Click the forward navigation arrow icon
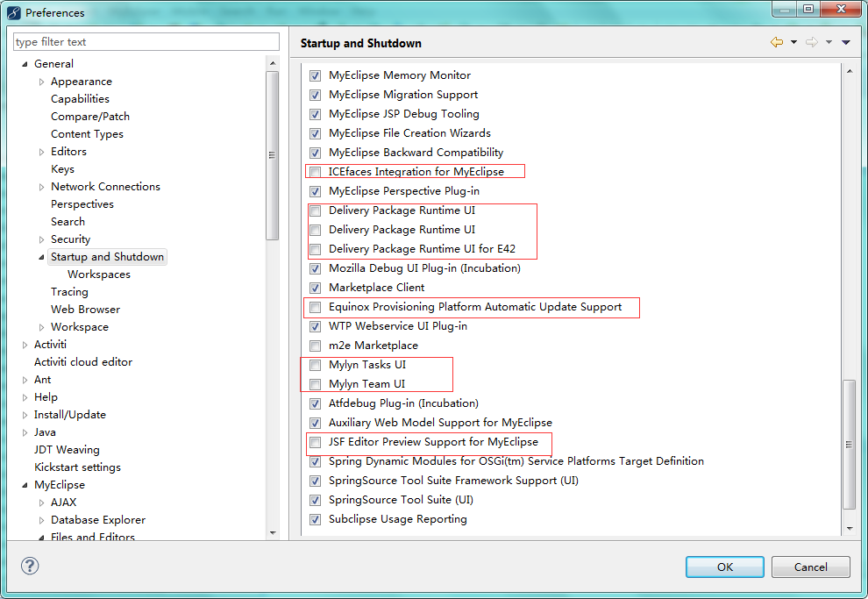 [812, 42]
